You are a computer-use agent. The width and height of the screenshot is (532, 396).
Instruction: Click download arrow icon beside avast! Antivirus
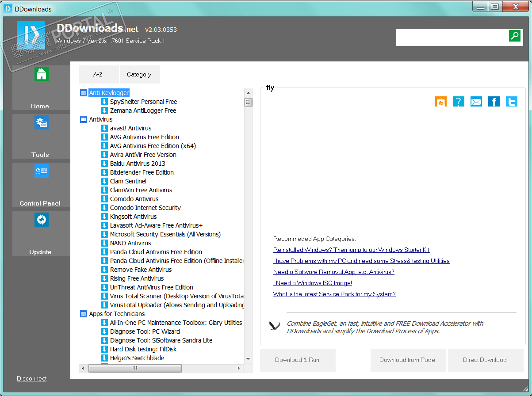tap(104, 128)
